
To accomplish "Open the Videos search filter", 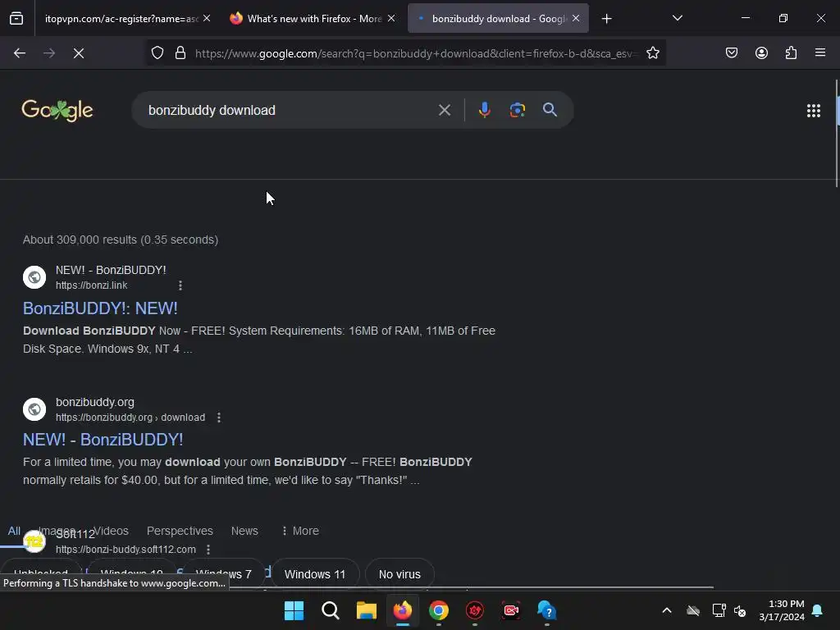I will (112, 531).
